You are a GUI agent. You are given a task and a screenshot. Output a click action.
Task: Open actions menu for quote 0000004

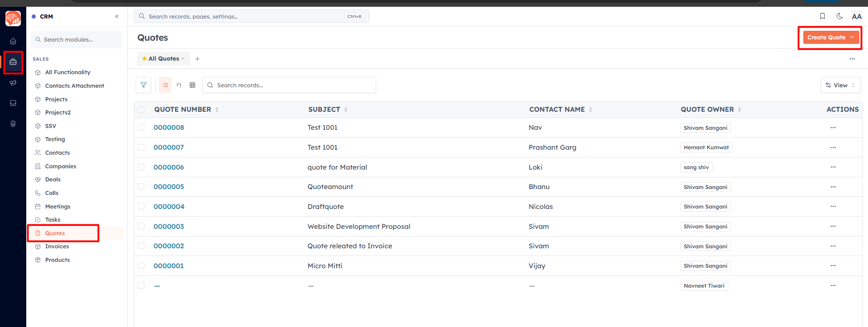[x=833, y=206]
